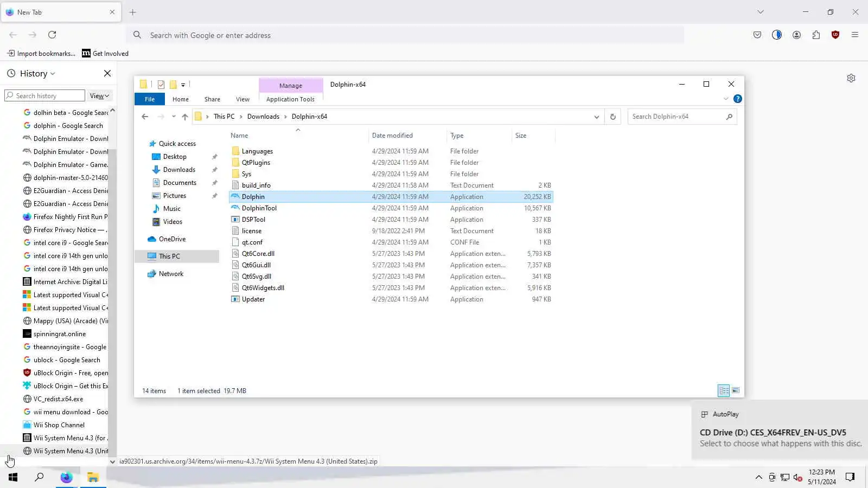This screenshot has height=488, width=868.
Task: Expand the Explorer ribbon chevron
Action: point(726,99)
